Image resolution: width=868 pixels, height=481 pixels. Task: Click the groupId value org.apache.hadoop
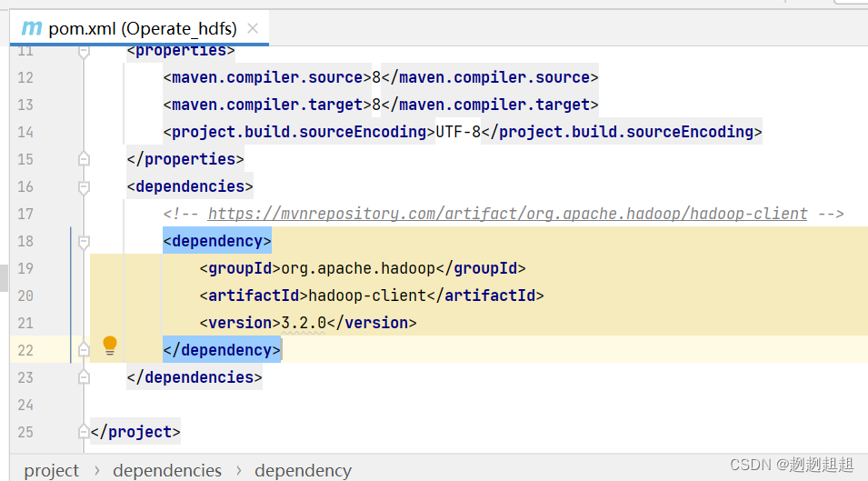358,268
